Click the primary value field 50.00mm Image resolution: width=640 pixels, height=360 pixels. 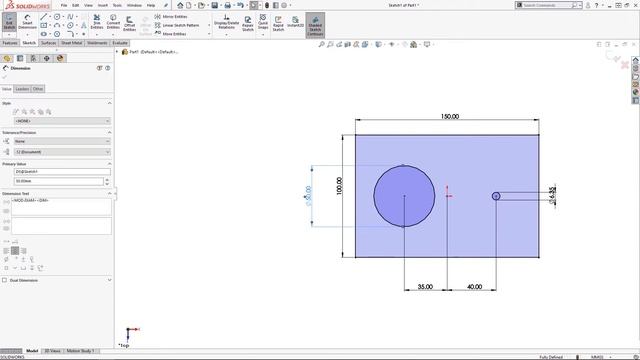pos(59,181)
